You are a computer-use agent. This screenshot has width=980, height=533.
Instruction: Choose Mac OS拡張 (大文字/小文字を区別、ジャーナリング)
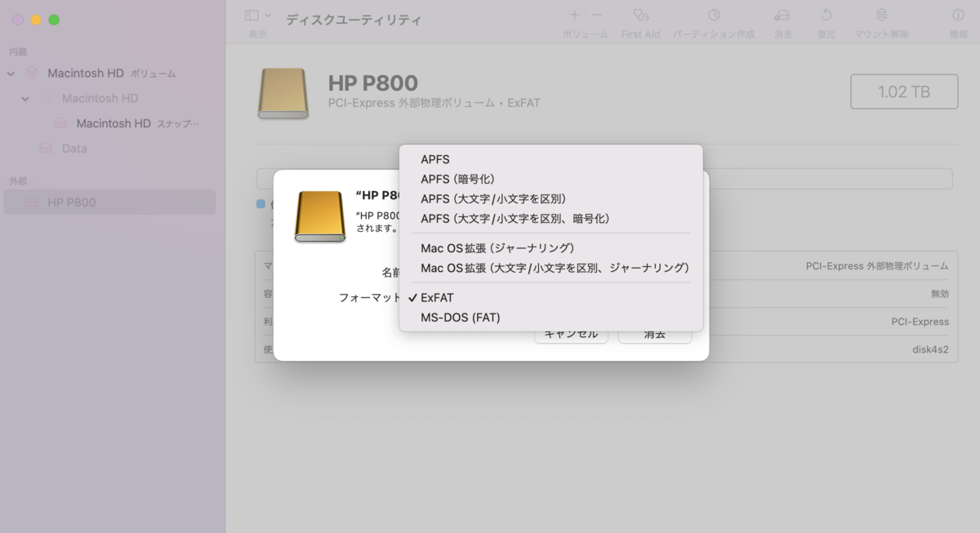[x=551, y=268]
